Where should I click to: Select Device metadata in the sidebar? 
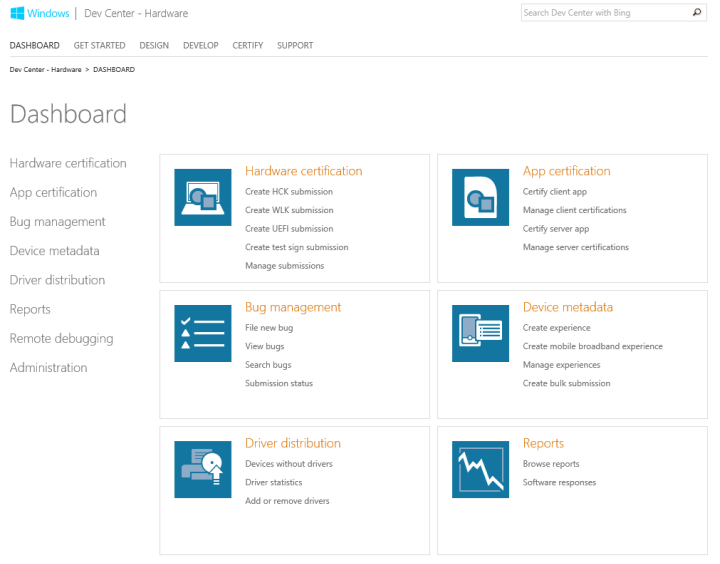pos(55,251)
